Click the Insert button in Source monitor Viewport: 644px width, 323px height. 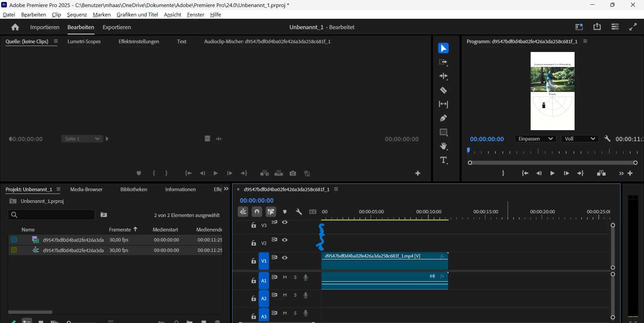[265, 173]
